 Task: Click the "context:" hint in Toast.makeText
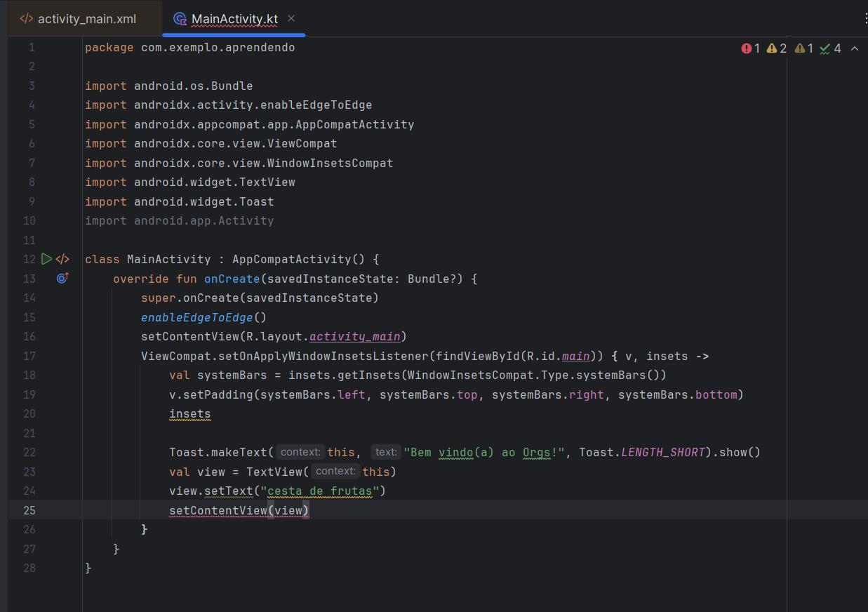[300, 452]
